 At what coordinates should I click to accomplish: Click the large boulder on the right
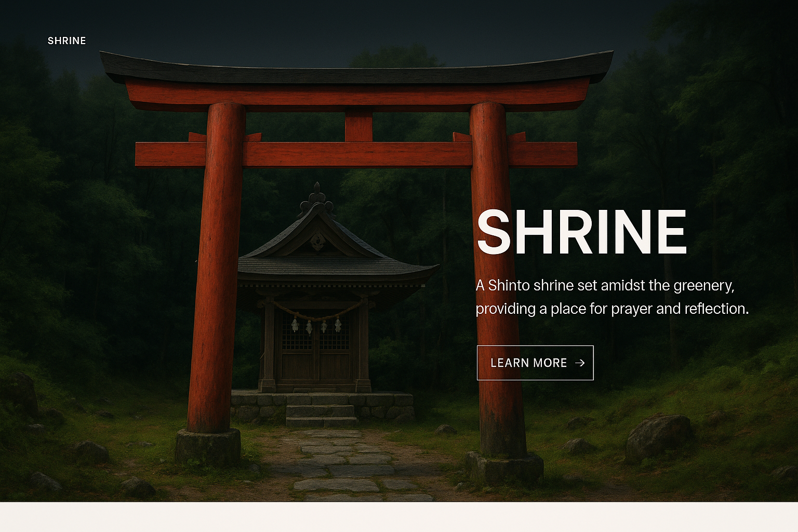click(x=658, y=436)
